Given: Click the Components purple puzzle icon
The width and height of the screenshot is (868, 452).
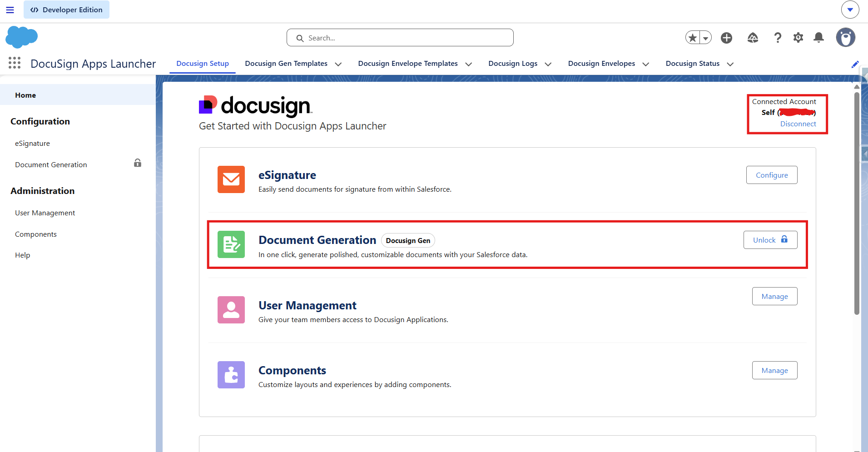Looking at the screenshot, I should [231, 375].
